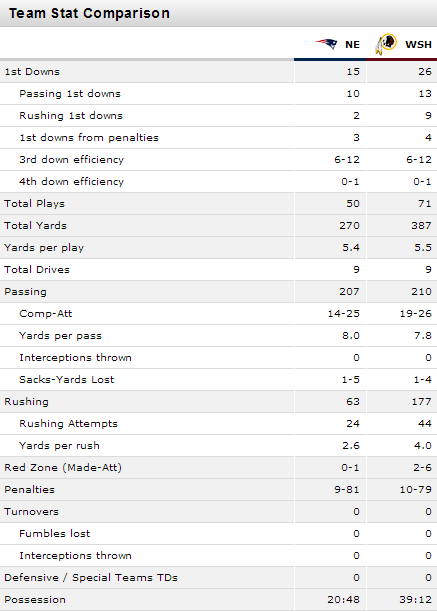Click the Washington Redskins logo icon
This screenshot has width=437, height=612.
click(x=386, y=44)
